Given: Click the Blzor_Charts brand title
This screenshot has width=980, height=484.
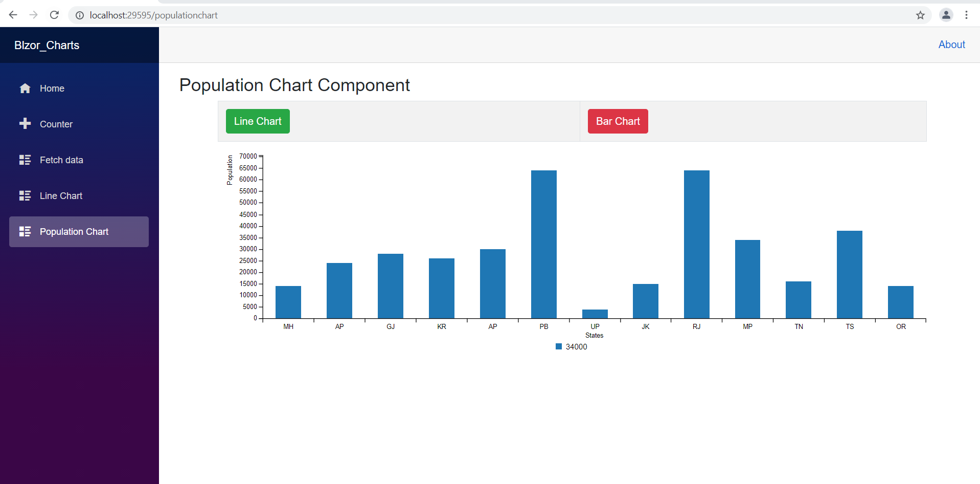Looking at the screenshot, I should [x=47, y=45].
